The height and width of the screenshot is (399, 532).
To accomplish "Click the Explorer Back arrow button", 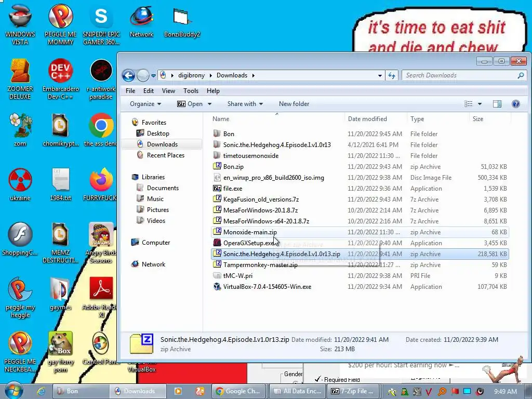I will tap(129, 75).
